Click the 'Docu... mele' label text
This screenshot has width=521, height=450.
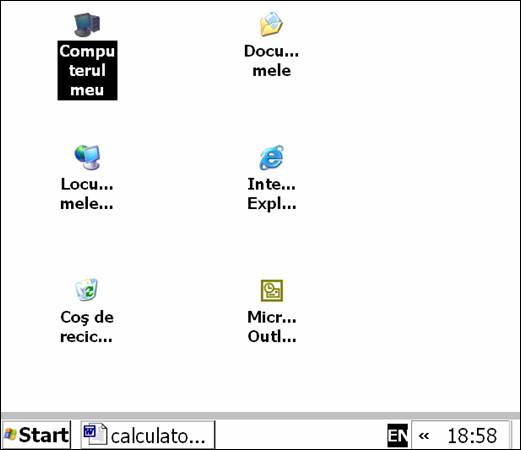(x=271, y=61)
